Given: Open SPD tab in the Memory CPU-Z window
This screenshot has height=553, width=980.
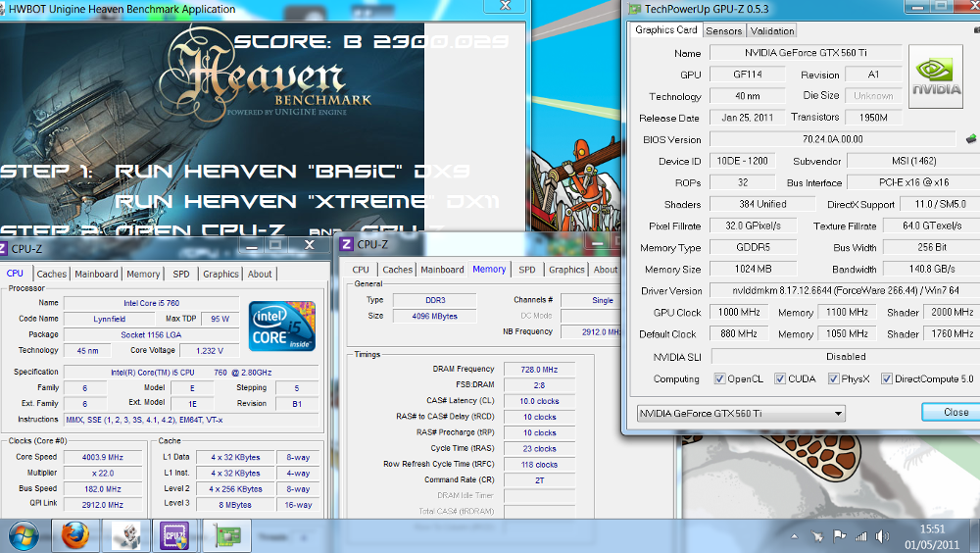Looking at the screenshot, I should 527,270.
